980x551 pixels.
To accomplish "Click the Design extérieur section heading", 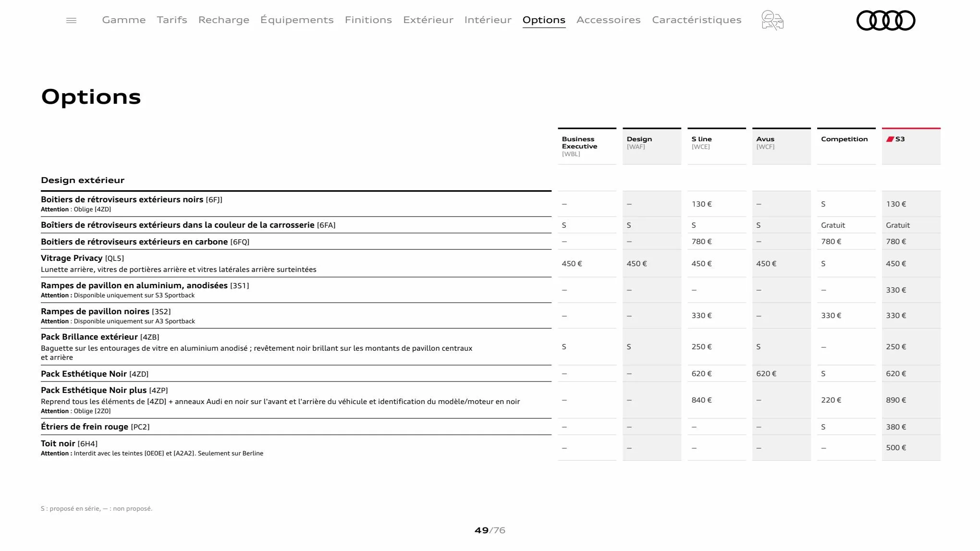I will pos(83,180).
